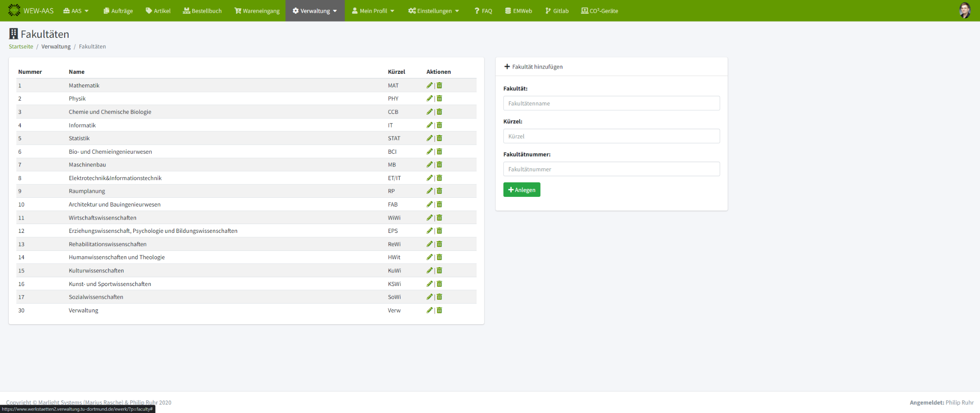Expand the AAS dropdown menu
Screen dimensions: 980x413
coord(76,11)
